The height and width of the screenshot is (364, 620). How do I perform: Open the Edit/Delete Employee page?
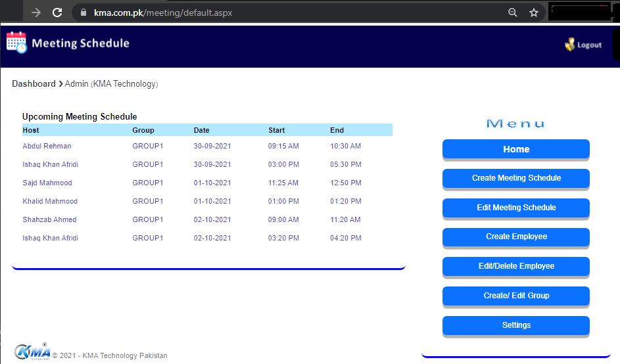(x=515, y=266)
